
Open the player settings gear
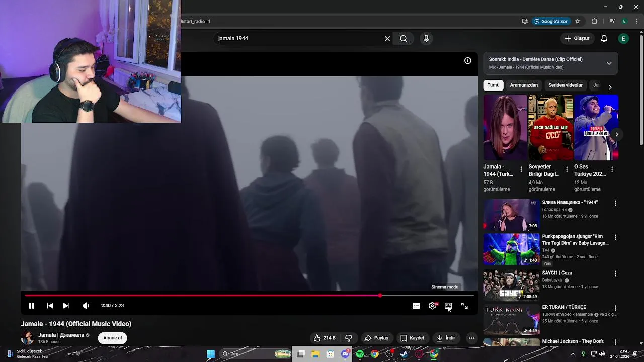click(432, 306)
